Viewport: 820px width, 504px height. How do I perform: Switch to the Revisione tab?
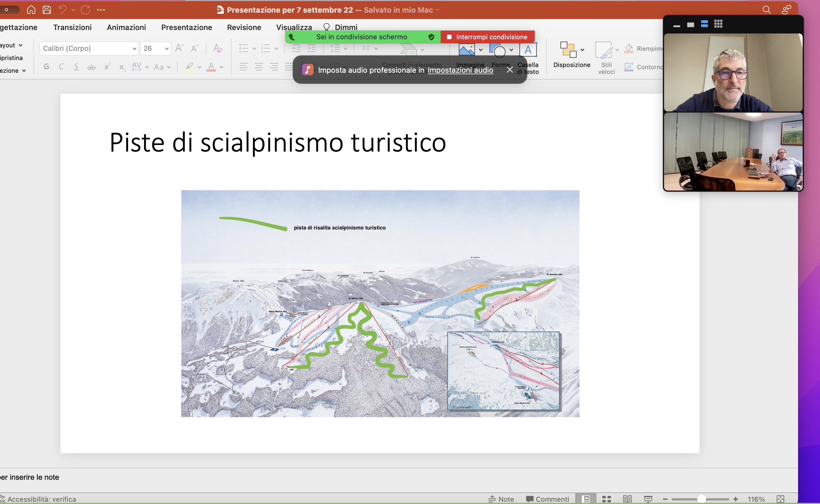coord(244,27)
